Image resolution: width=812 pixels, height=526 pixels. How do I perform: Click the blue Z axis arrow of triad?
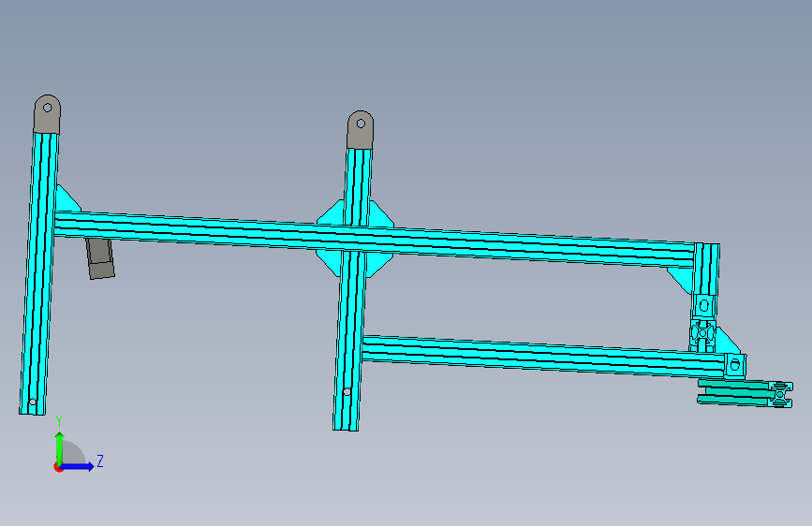78,466
